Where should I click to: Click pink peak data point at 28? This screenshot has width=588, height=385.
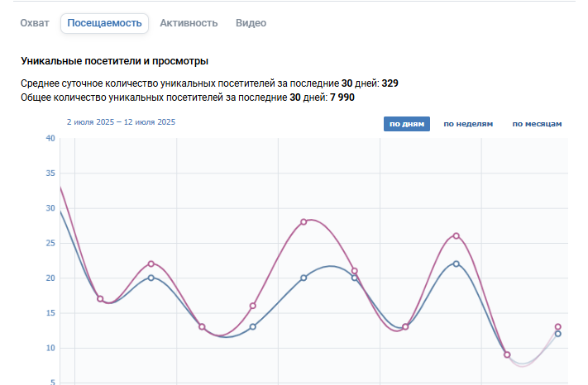[304, 222]
